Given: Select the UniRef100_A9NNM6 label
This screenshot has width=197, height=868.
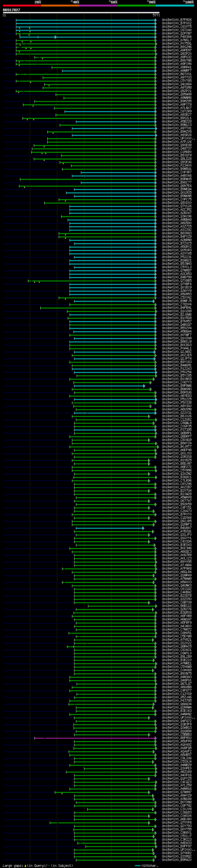Looking at the screenshot, I should (177, 98).
